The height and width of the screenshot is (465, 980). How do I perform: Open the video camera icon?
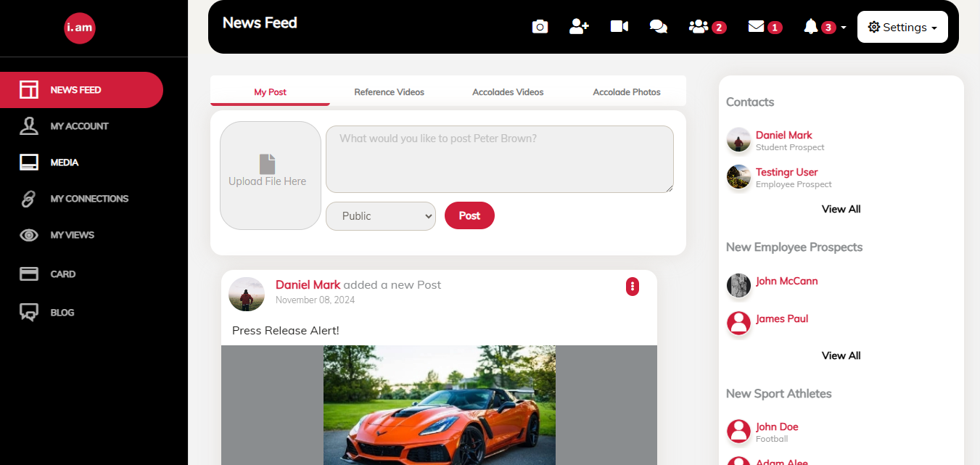coord(619,27)
